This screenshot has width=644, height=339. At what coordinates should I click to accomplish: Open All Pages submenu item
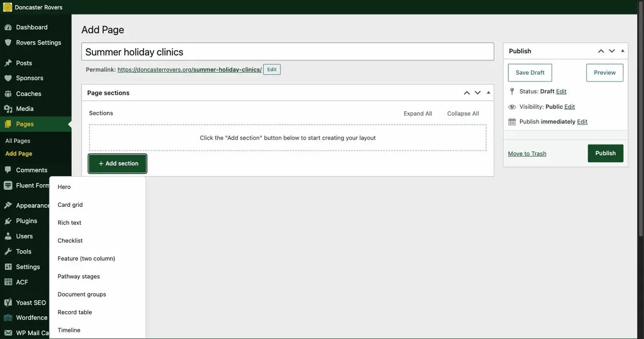(18, 141)
